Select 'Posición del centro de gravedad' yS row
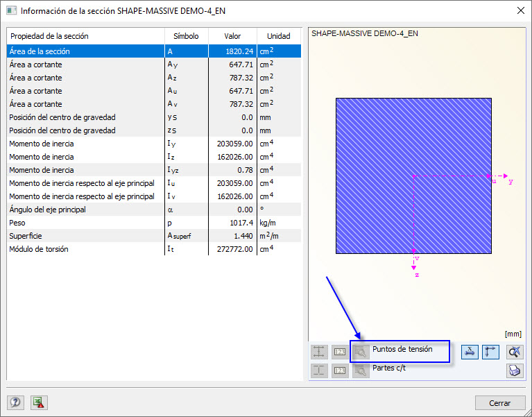Screen dimensions: 532x417 [154, 117]
